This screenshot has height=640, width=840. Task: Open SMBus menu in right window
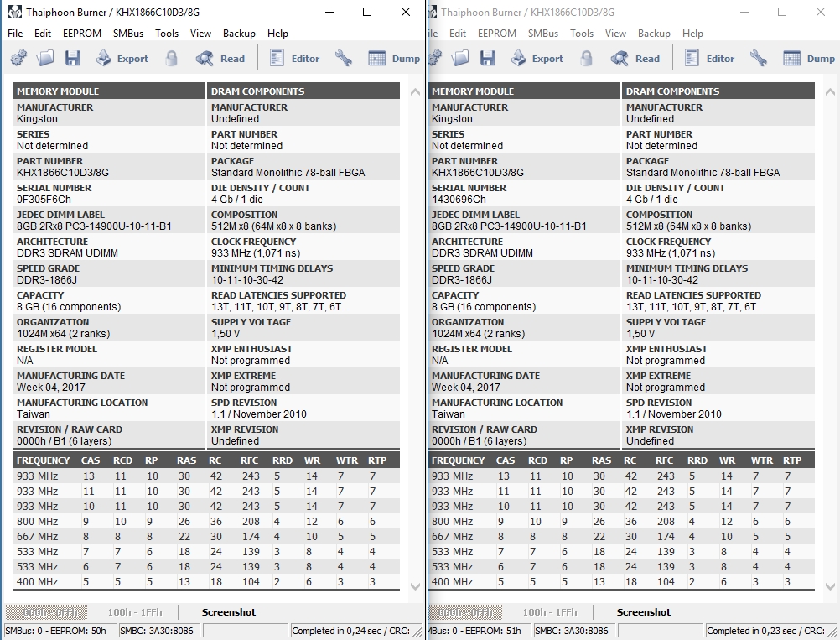click(x=543, y=34)
